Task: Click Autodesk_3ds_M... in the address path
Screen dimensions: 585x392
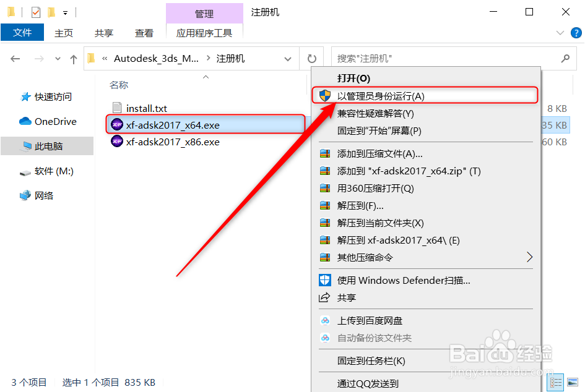Action: (157, 59)
